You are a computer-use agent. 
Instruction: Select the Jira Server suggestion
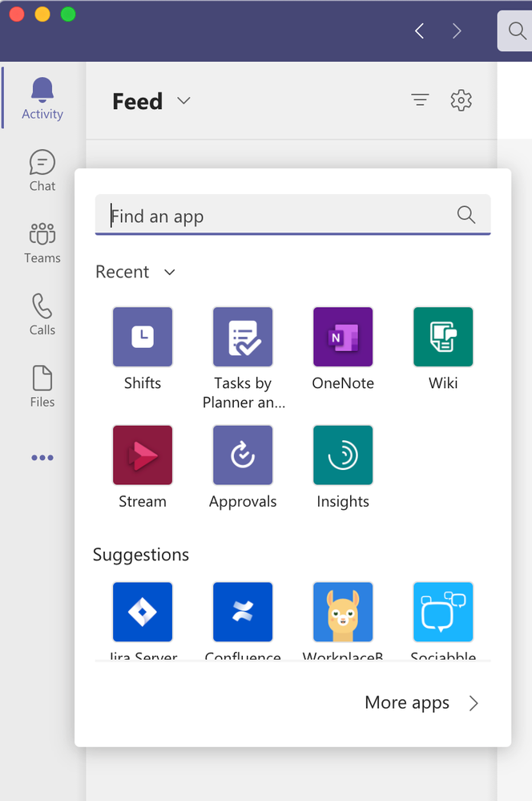point(143,612)
